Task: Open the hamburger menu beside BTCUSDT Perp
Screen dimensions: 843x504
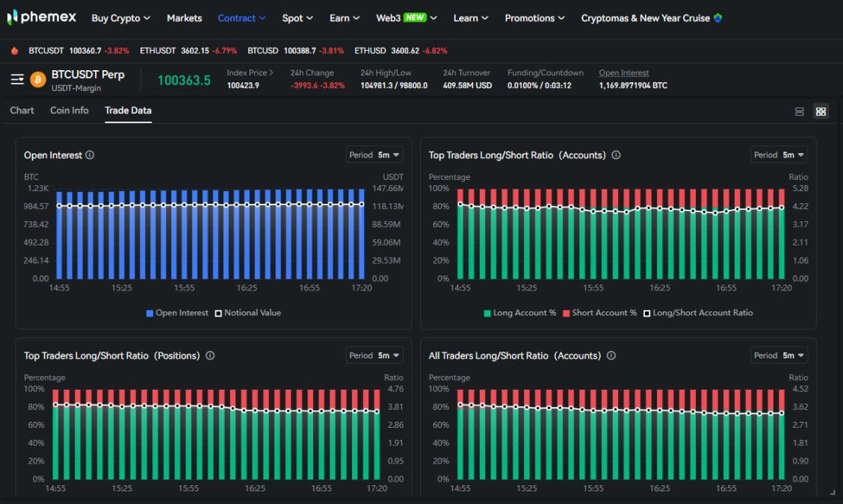Action: click(17, 79)
